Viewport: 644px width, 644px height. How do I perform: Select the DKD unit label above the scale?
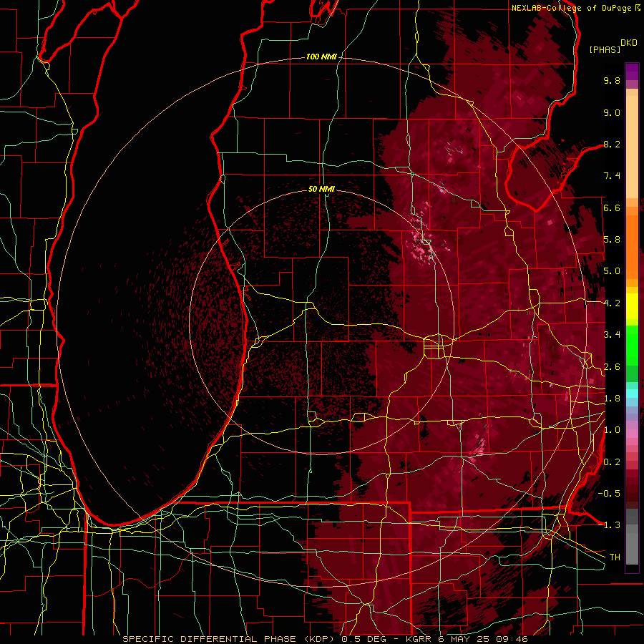[x=629, y=43]
